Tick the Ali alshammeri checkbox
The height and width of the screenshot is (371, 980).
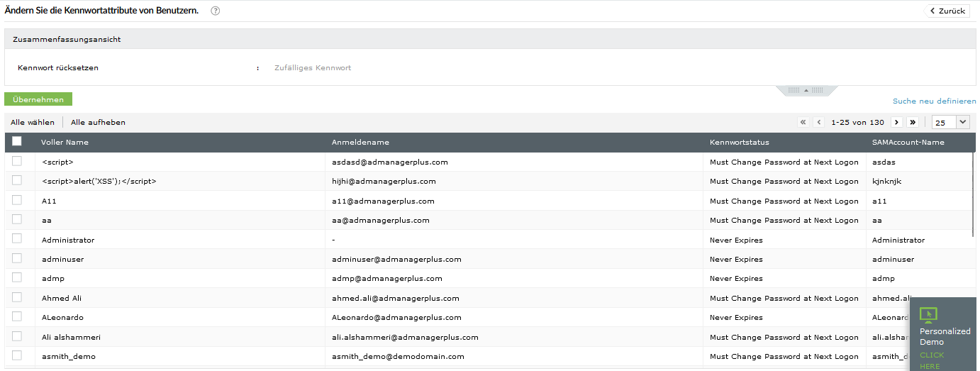[x=17, y=336]
